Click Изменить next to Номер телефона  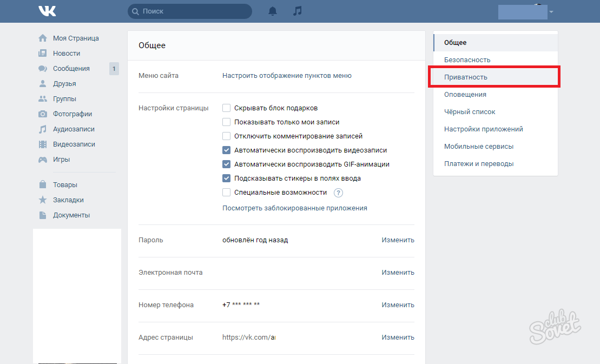(x=398, y=305)
